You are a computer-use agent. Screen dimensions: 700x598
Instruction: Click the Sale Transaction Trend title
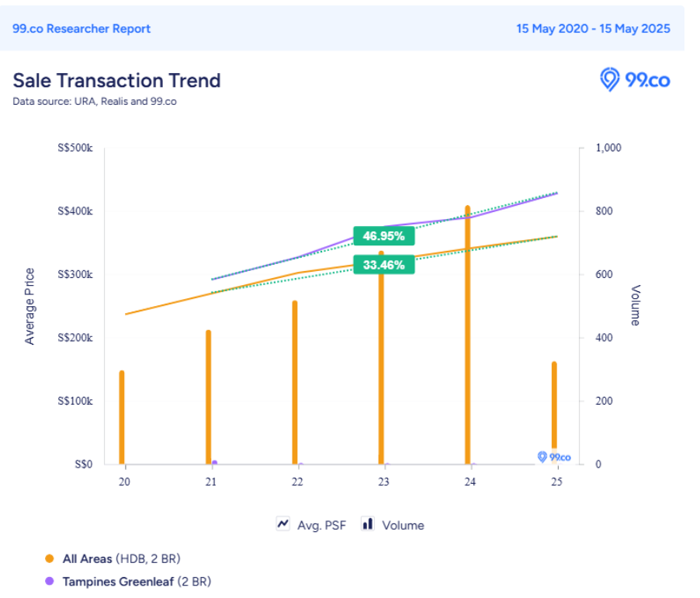[116, 81]
